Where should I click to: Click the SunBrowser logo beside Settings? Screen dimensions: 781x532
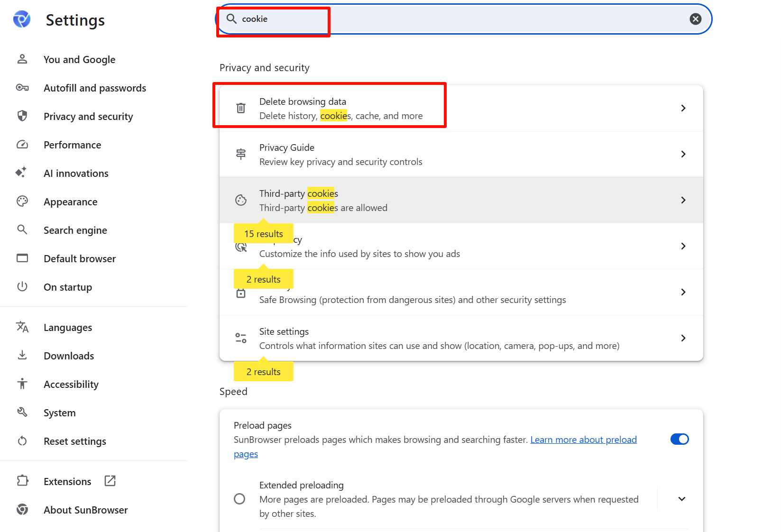pos(22,19)
